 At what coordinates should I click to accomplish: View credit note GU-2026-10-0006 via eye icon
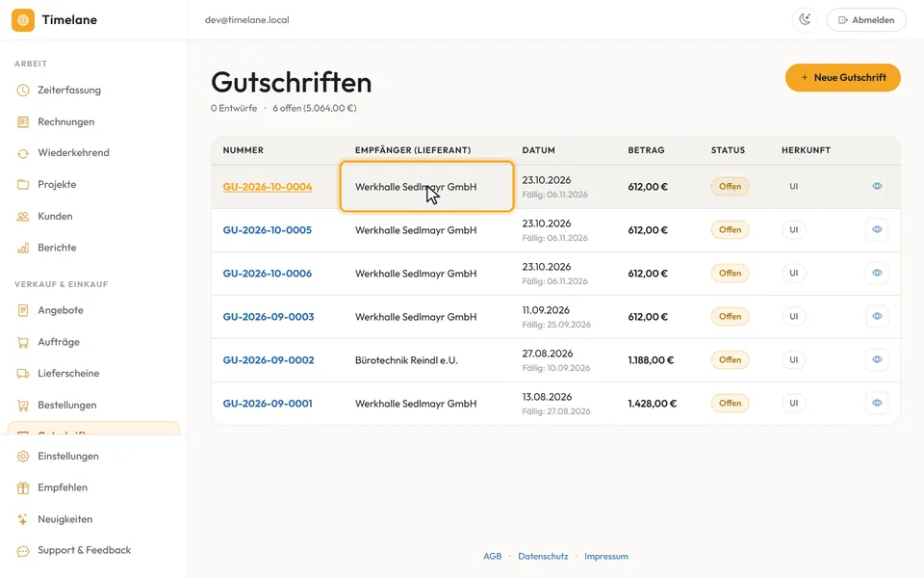pos(877,273)
